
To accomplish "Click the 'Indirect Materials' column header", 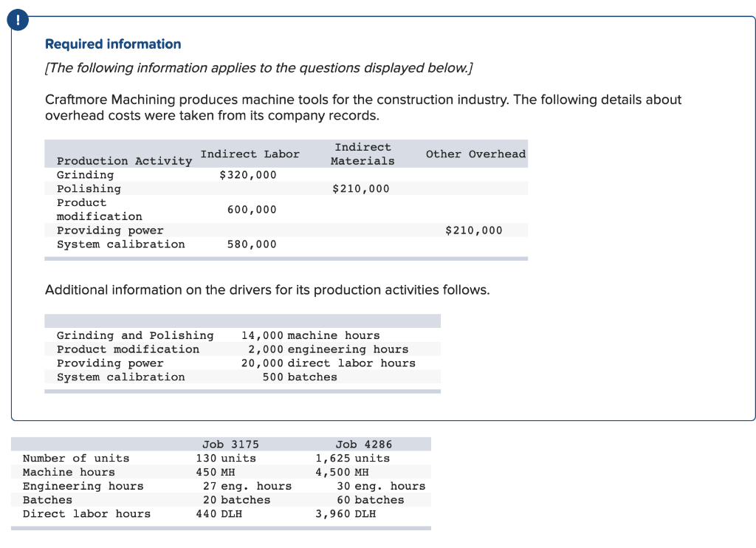I will tap(362, 154).
